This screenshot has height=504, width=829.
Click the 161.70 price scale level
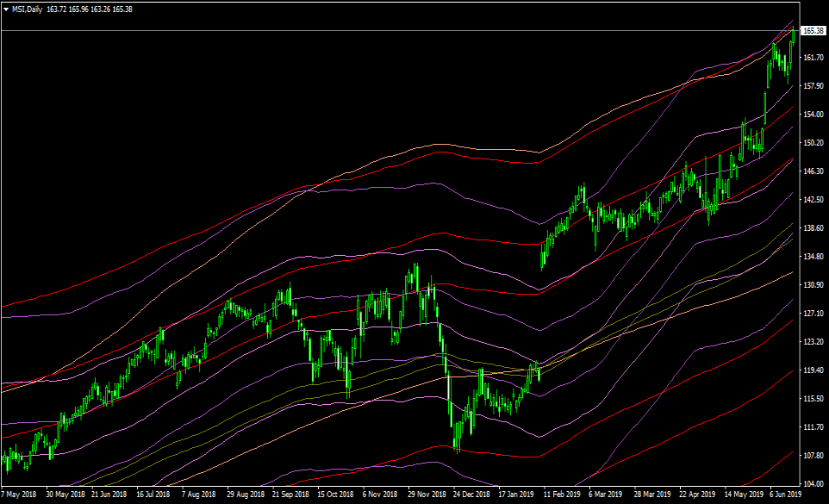pos(813,58)
